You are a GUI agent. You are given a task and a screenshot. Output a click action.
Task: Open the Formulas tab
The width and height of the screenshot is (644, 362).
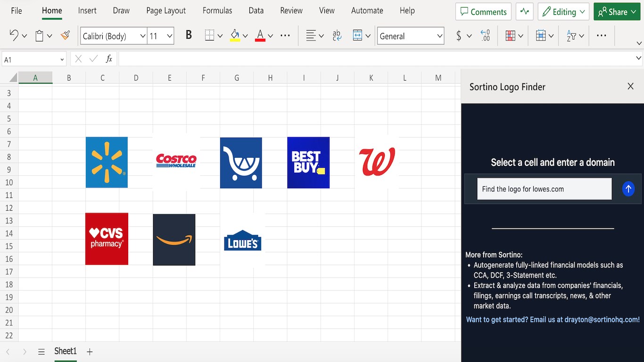coord(217,10)
